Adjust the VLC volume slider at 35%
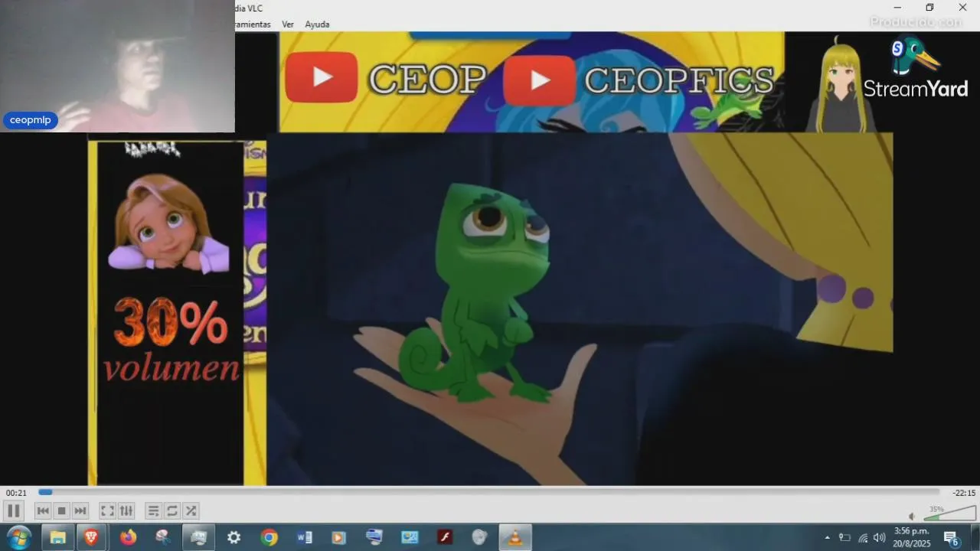 click(x=949, y=514)
